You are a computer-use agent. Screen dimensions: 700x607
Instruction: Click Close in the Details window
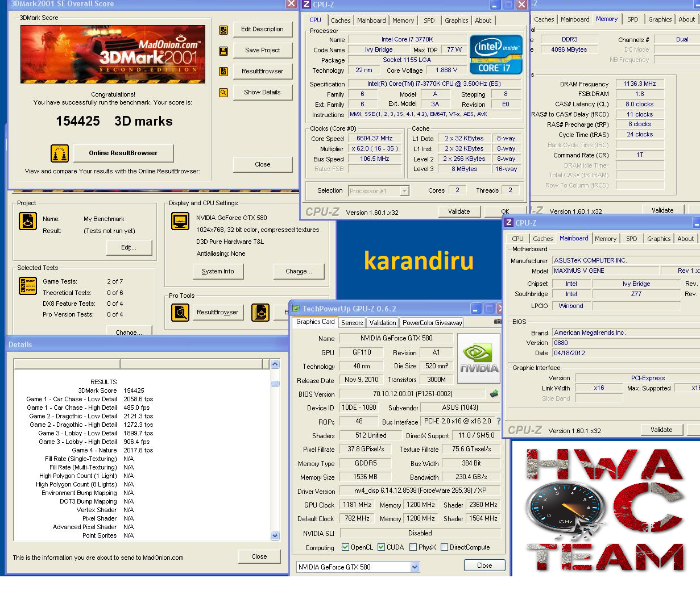point(259,557)
